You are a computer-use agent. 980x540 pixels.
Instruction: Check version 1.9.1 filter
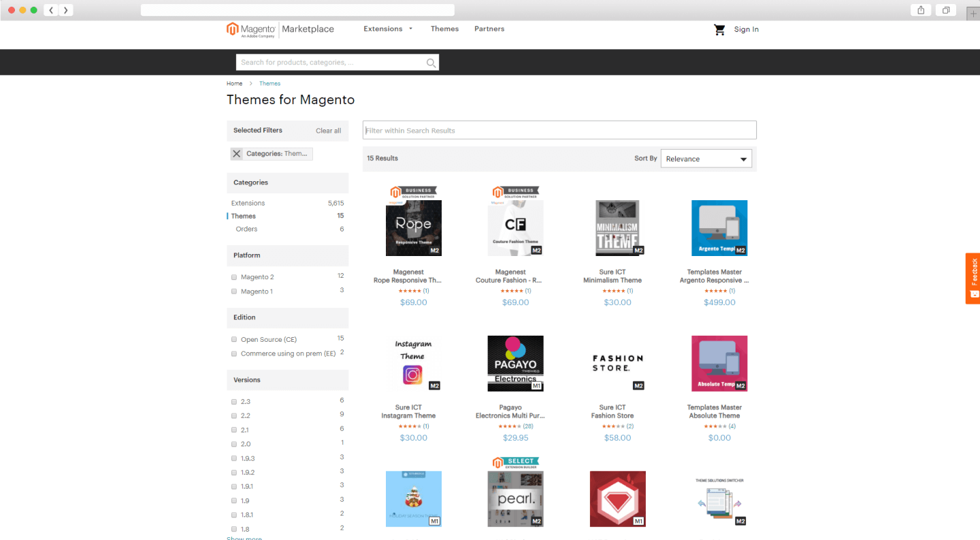coord(234,487)
